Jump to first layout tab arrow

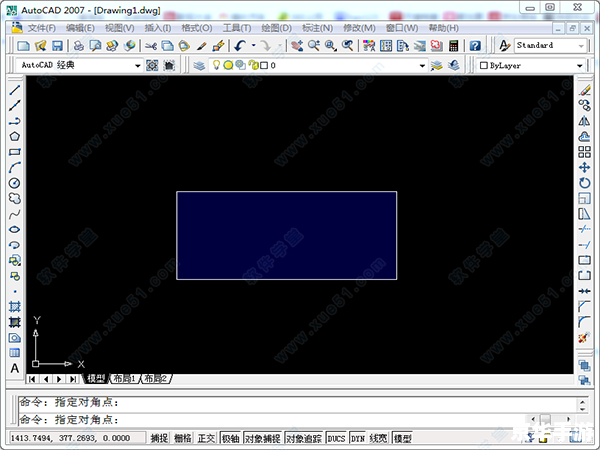(33, 379)
